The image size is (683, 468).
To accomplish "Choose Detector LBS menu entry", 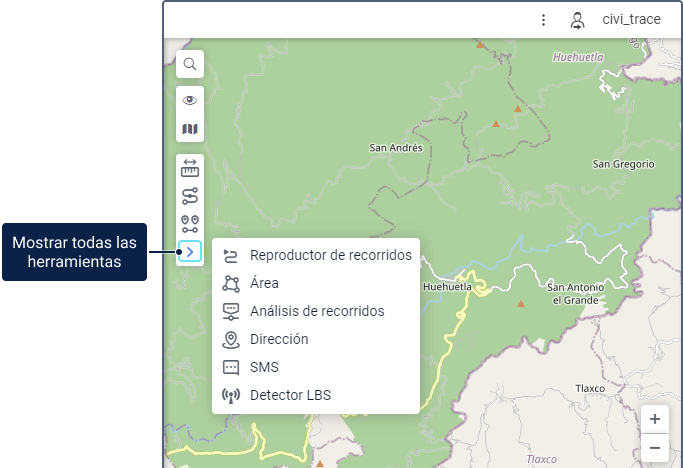I will 316,395.
